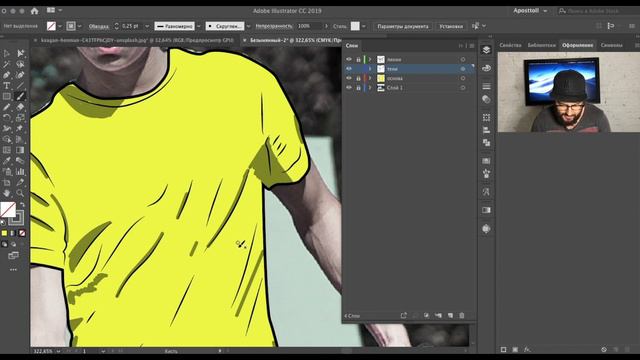The height and width of the screenshot is (360, 640).
Task: Open the Свойства panel tab
Action: tap(510, 45)
